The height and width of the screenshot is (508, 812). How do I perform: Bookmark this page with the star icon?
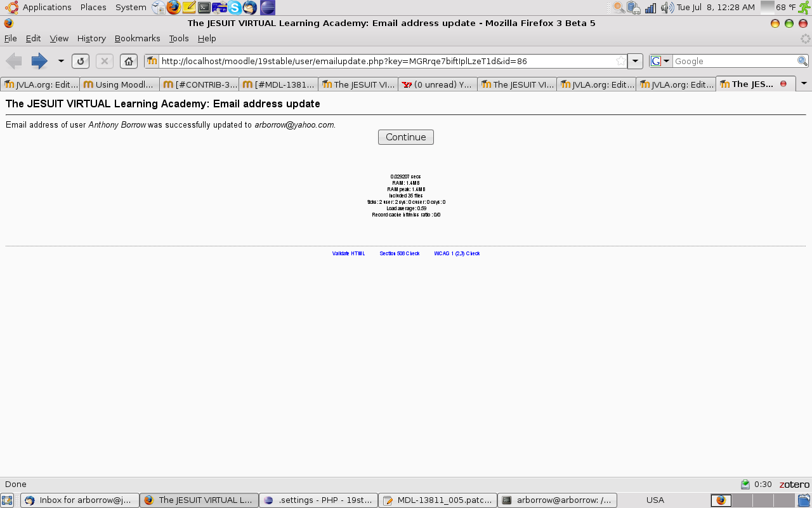[620, 61]
